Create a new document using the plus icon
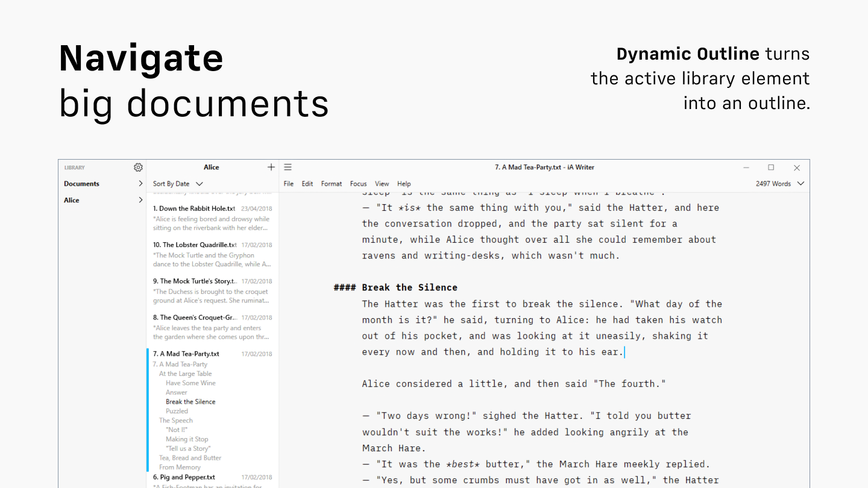This screenshot has height=488, width=868. 271,167
